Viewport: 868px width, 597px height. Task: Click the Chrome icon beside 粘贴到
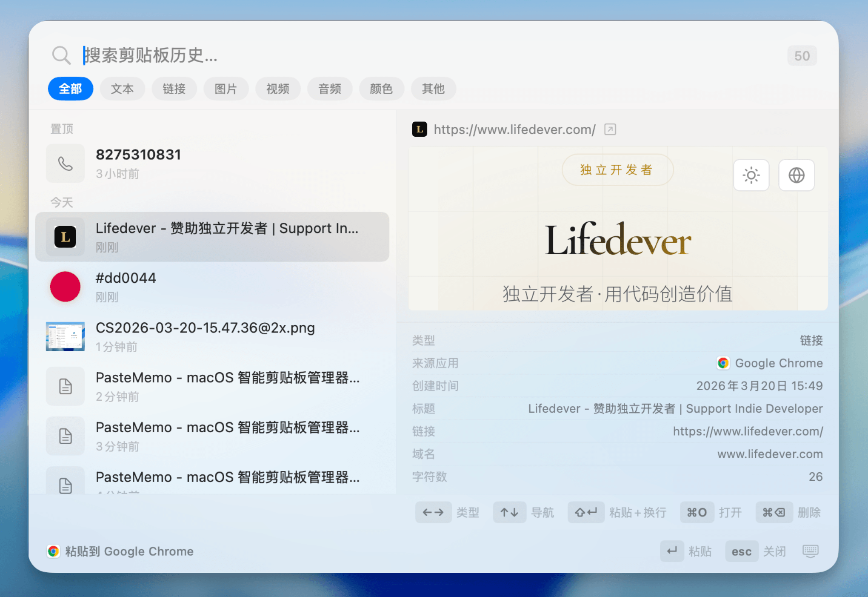click(x=53, y=551)
